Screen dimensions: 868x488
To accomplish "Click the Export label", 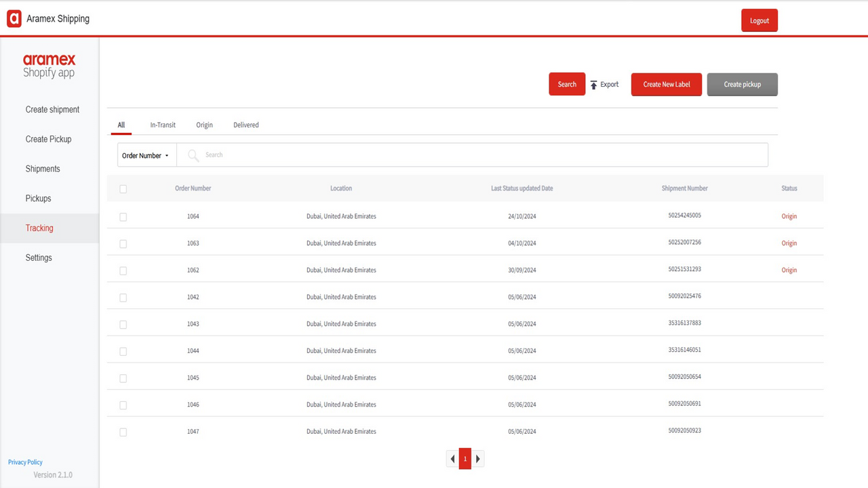I will [x=610, y=84].
